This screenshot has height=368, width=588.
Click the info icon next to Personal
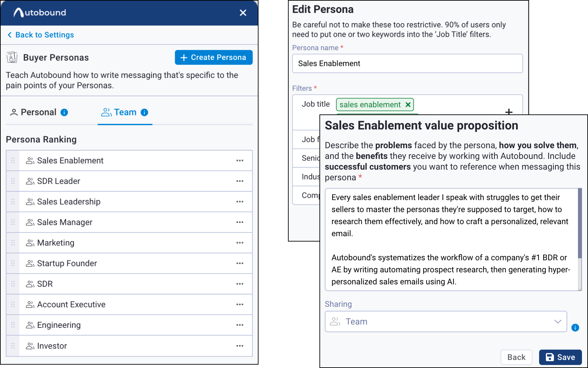(x=64, y=112)
